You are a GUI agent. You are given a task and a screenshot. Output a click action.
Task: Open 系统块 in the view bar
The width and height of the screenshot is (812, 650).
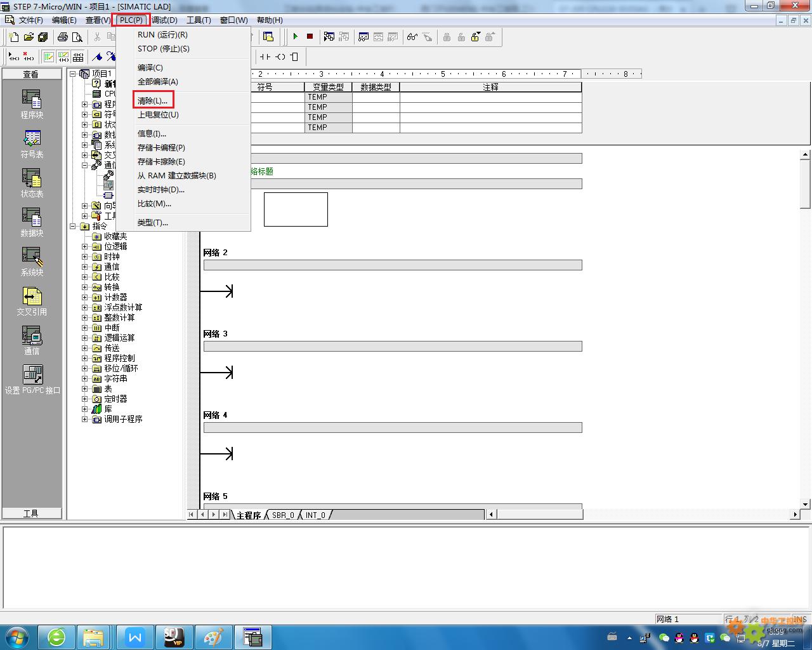32,262
